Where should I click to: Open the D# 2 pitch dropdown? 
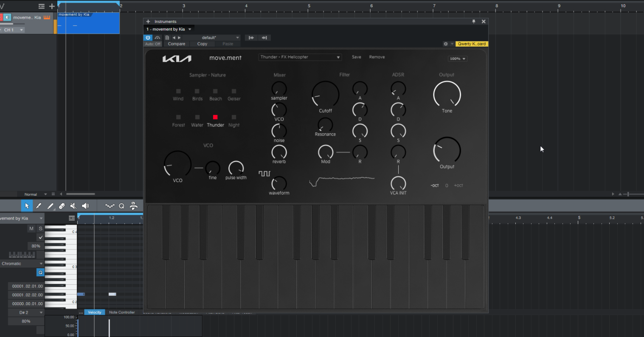[x=26, y=312]
